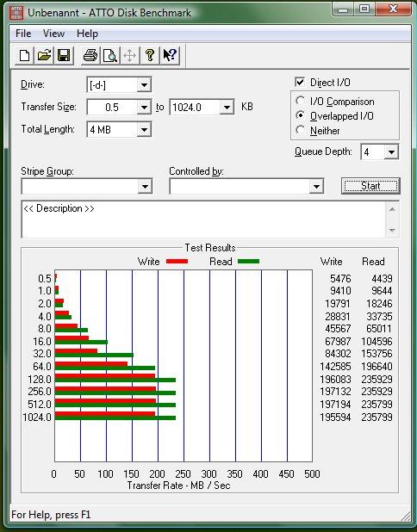Click write value 5476
The height and width of the screenshot is (532, 417).
[340, 279]
